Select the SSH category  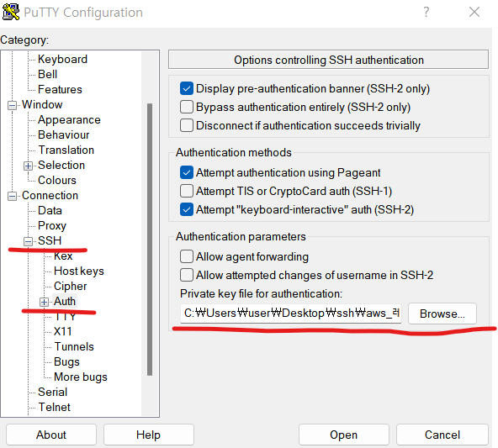click(x=50, y=240)
